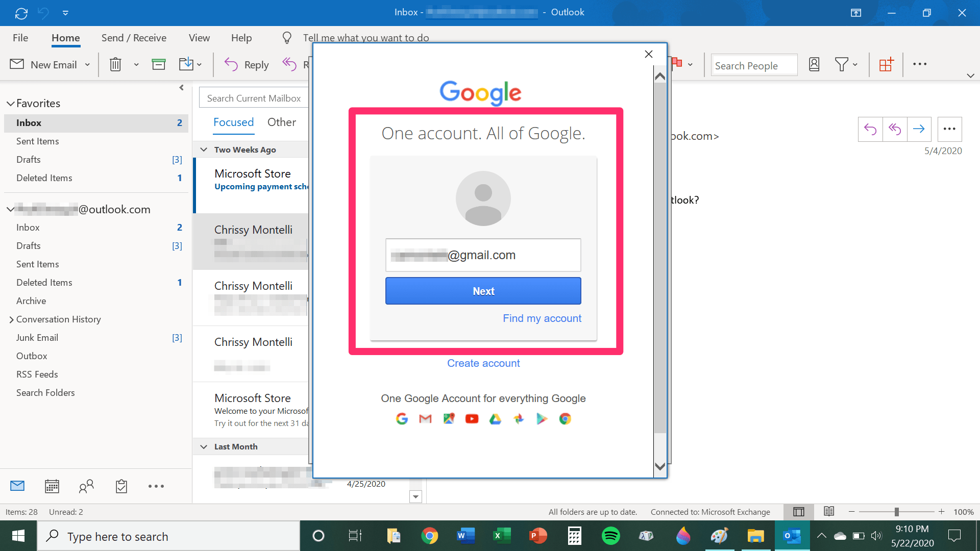This screenshot has width=980, height=551.
Task: Open the New Email dropdown arrow
Action: click(x=87, y=65)
